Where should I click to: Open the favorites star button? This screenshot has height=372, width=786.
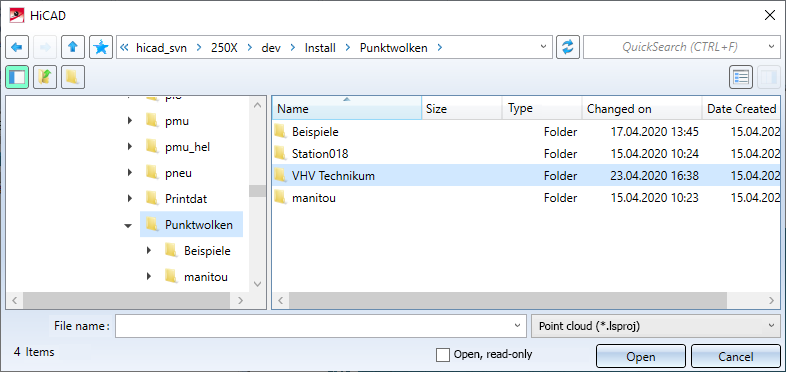101,47
